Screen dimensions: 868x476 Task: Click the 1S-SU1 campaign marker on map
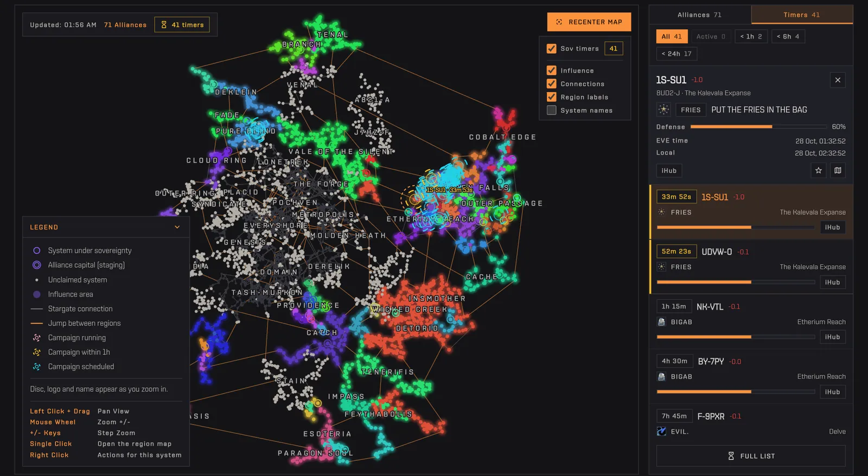(x=449, y=190)
